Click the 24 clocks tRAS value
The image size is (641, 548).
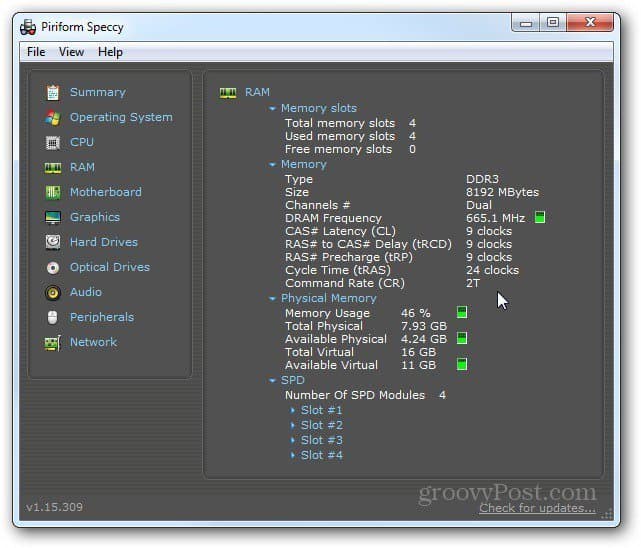tap(492, 270)
